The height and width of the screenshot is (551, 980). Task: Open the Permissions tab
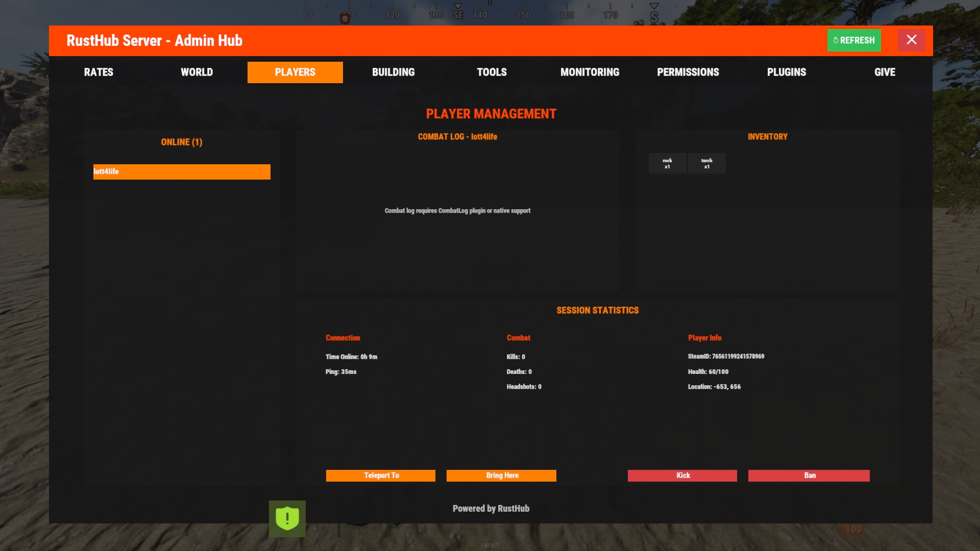point(688,72)
